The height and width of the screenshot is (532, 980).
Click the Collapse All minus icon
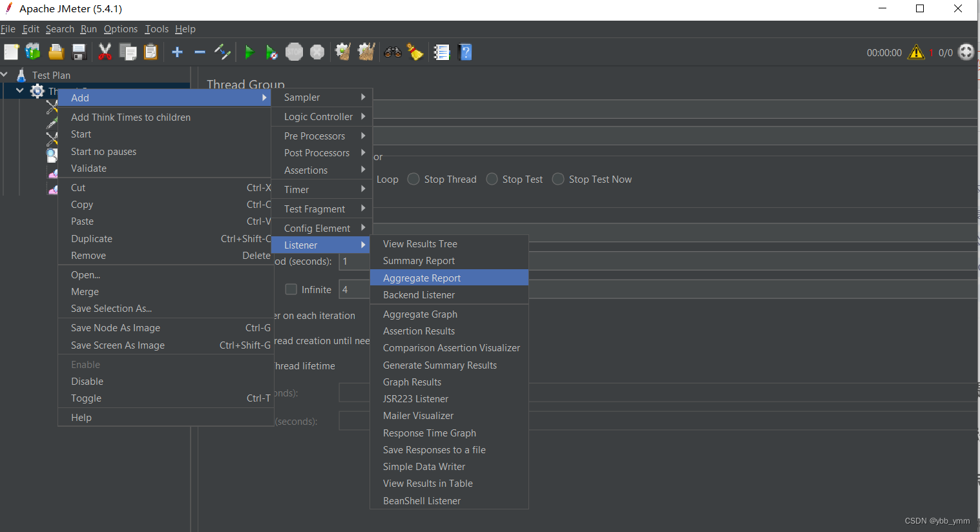coord(200,52)
